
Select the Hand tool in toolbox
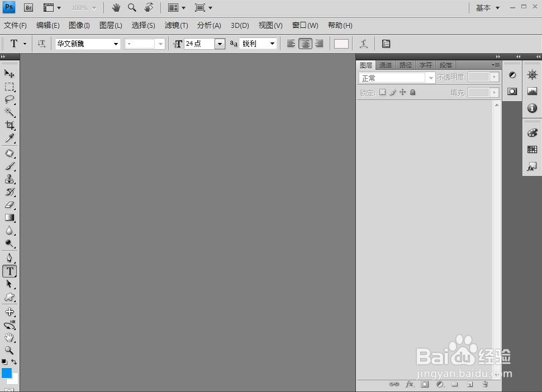pos(9,337)
